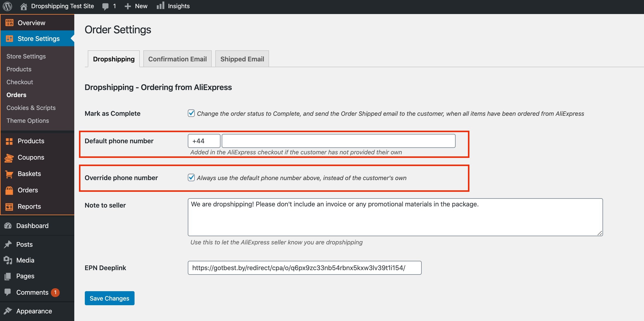Viewport: 644px width, 321px height.
Task: Click the home icon beside Dropshipping Test Site
Action: click(24, 6)
